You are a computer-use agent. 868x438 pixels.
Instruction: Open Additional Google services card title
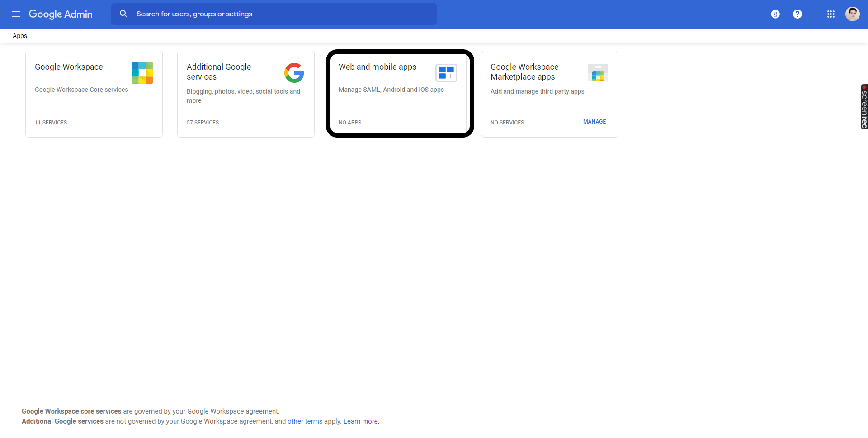coord(219,72)
